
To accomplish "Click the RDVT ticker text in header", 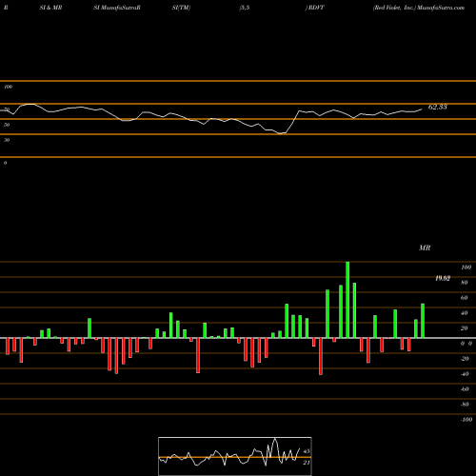I will pyautogui.click(x=316, y=8).
